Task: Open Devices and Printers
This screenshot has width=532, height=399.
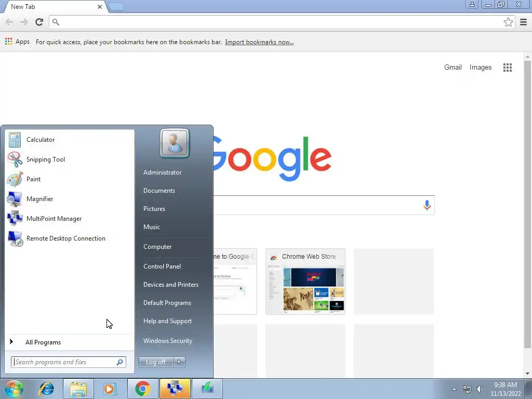Action: (x=170, y=285)
